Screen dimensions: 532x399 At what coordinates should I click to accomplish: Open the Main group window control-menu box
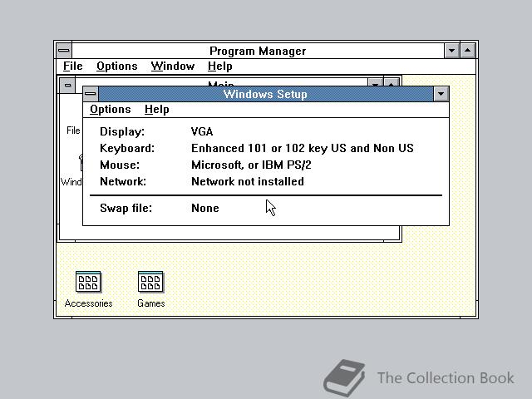[x=67, y=85]
